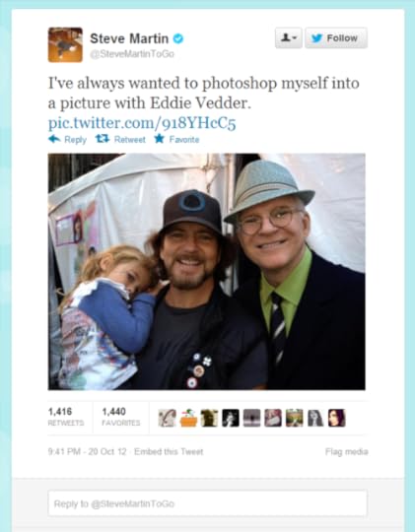Click the Favorite star icon
415x532 pixels.
pyautogui.click(x=159, y=139)
